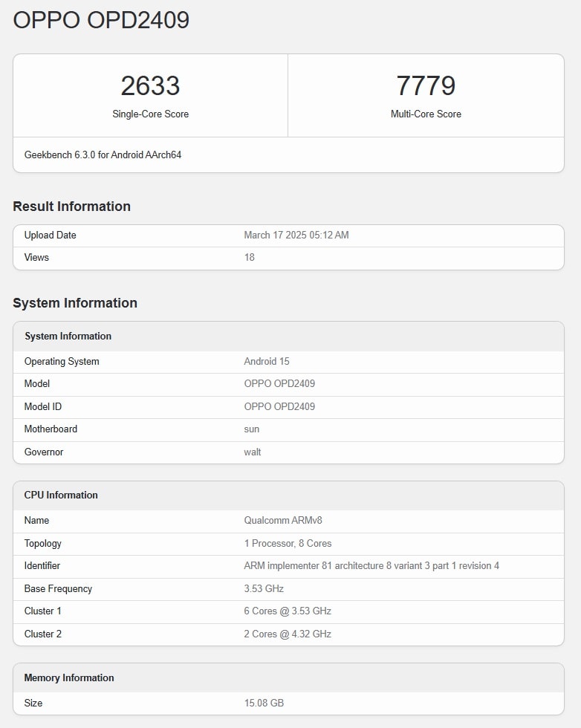Click the multi-core score 7779
Image resolution: width=581 pixels, height=728 pixels.
tap(426, 86)
